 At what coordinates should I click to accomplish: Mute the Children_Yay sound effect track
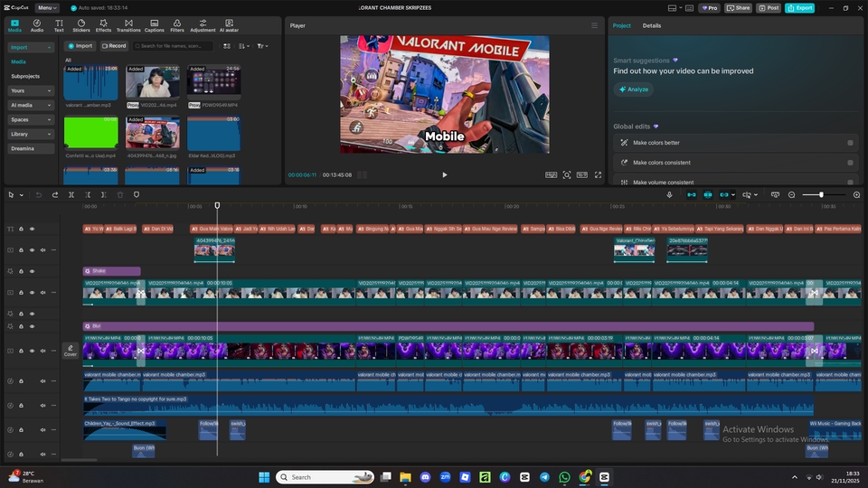42,429
